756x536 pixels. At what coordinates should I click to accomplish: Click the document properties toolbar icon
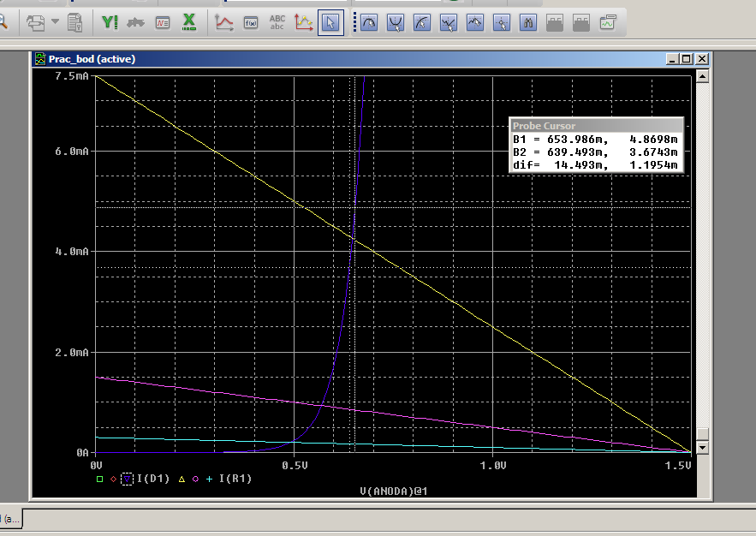[74, 22]
